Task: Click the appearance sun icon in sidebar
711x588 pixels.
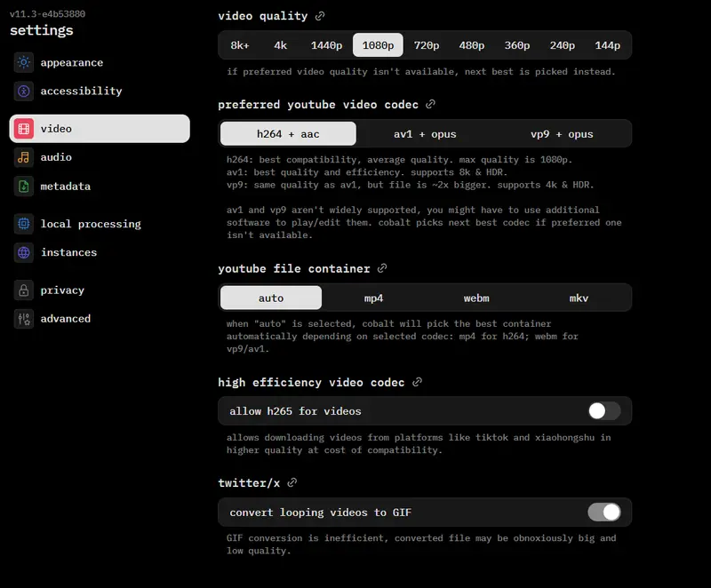Action: point(24,63)
